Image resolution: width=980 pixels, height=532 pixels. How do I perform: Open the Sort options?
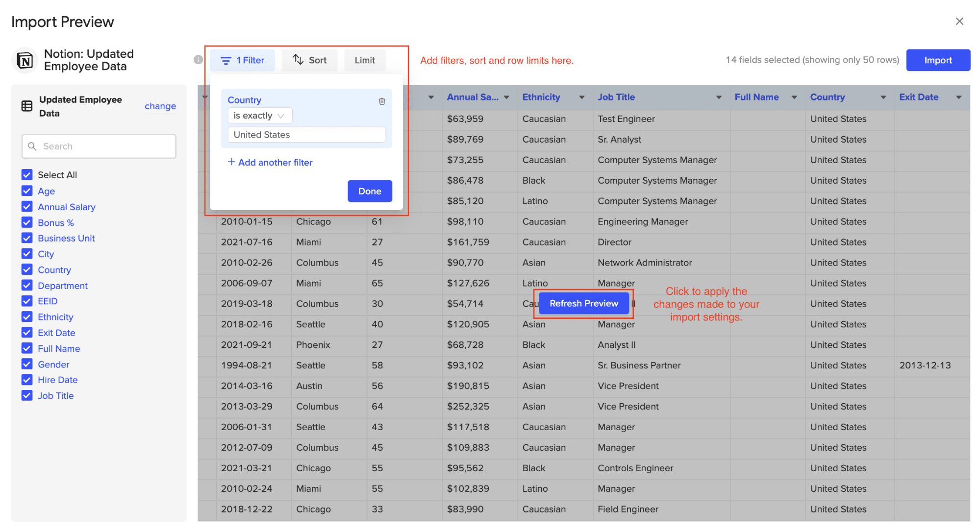pos(309,60)
